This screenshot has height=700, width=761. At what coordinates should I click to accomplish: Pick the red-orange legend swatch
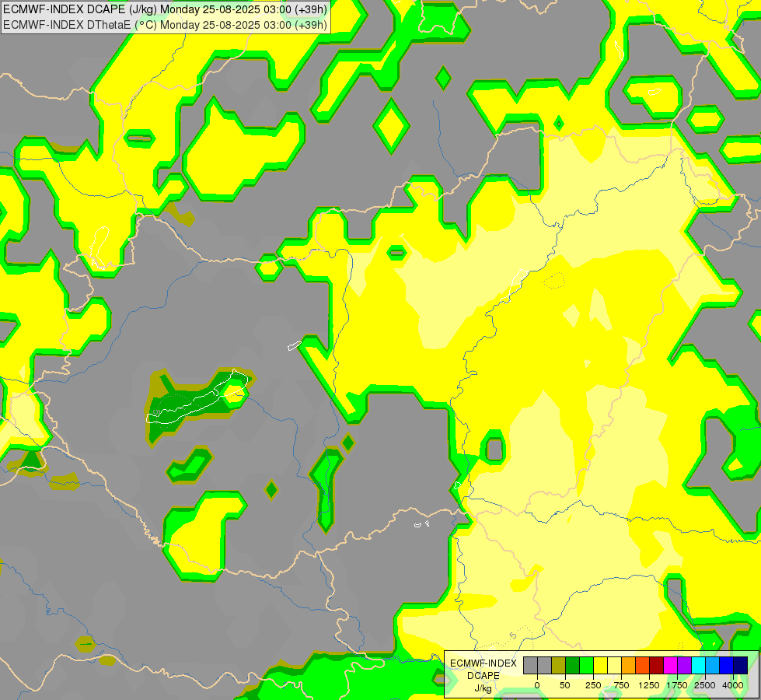(x=643, y=665)
